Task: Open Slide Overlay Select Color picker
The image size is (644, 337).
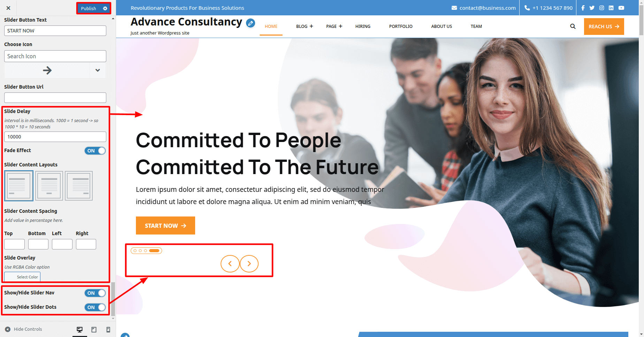Action: 22,277
